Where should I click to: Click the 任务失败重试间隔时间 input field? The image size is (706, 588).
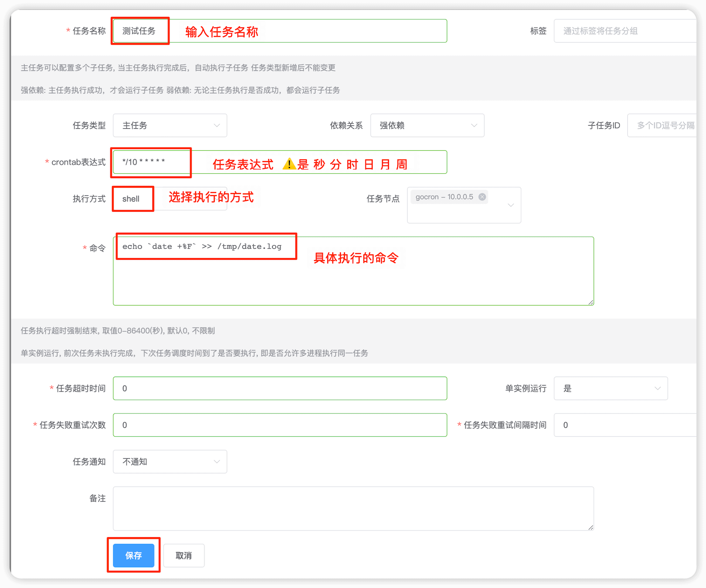click(625, 425)
